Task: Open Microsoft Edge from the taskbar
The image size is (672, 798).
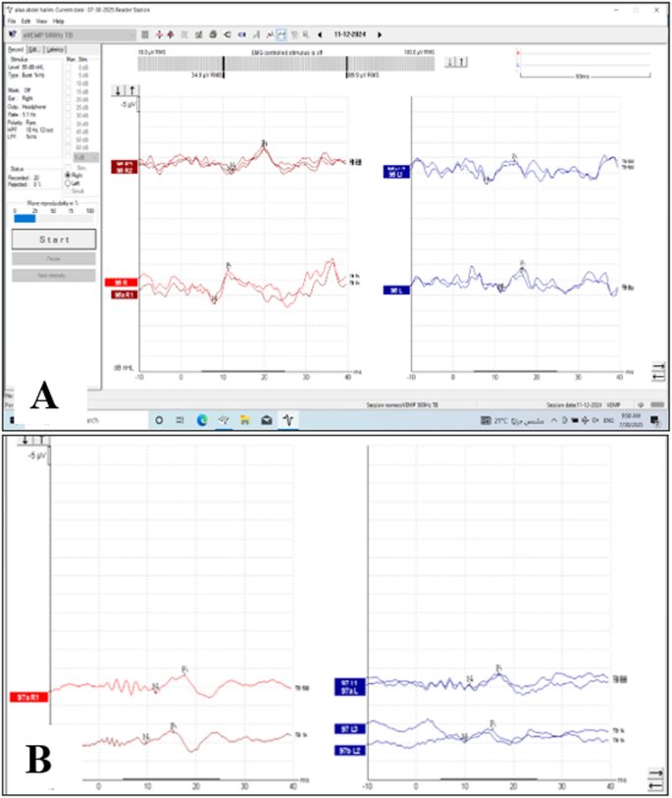Action: point(201,419)
